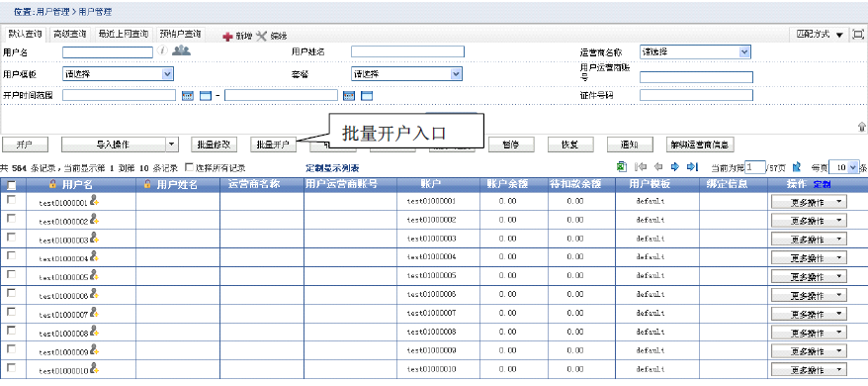Check the row checkbox for test01000010

tap(11, 367)
